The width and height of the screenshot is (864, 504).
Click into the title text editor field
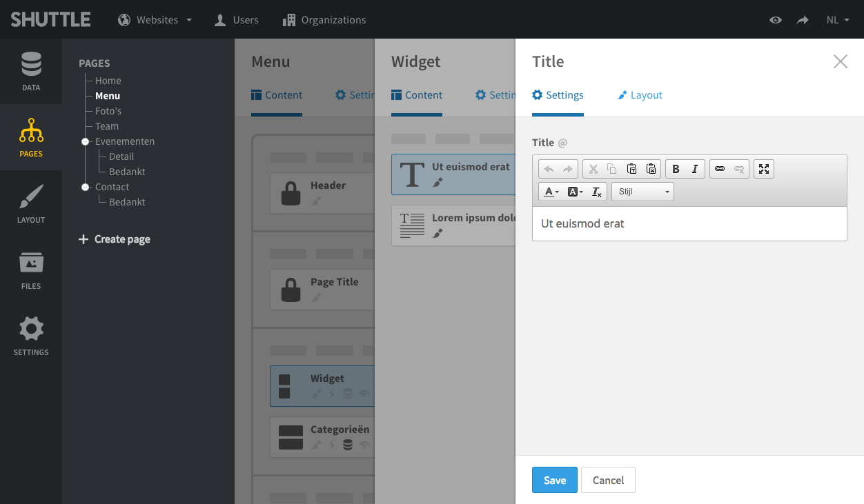689,224
